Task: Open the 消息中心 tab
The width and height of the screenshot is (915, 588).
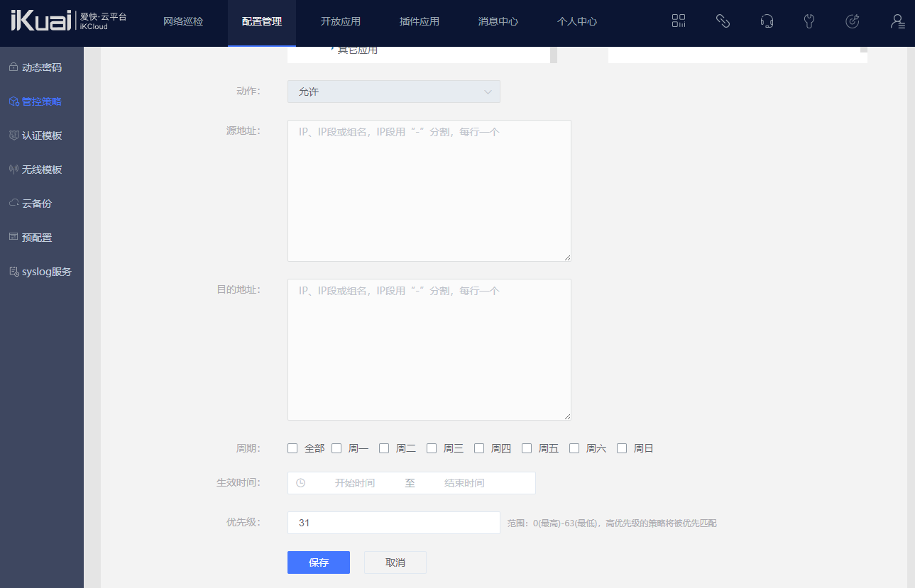Action: pos(498,21)
